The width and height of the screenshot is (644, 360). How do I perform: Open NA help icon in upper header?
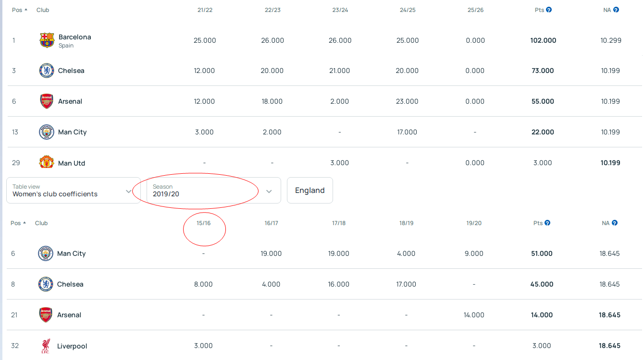point(616,10)
